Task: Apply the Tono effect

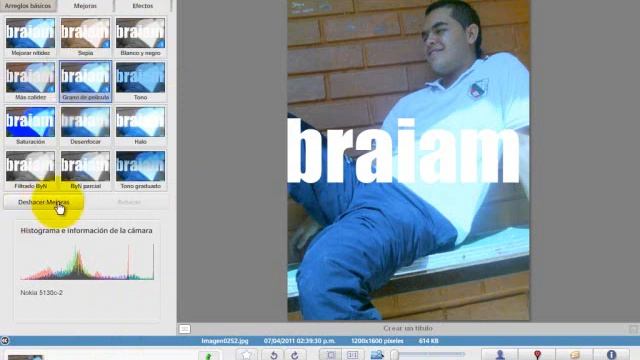Action: point(140,81)
